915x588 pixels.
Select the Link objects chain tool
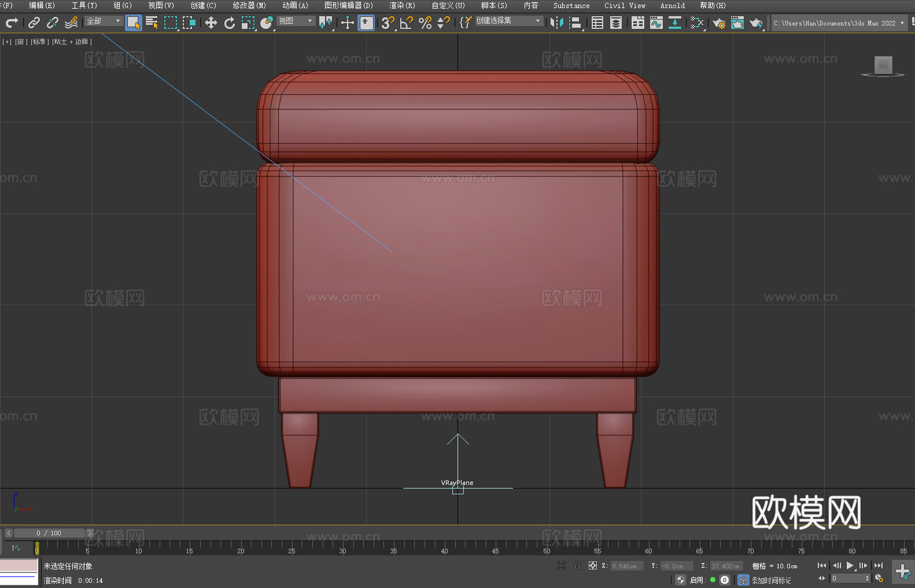(34, 23)
